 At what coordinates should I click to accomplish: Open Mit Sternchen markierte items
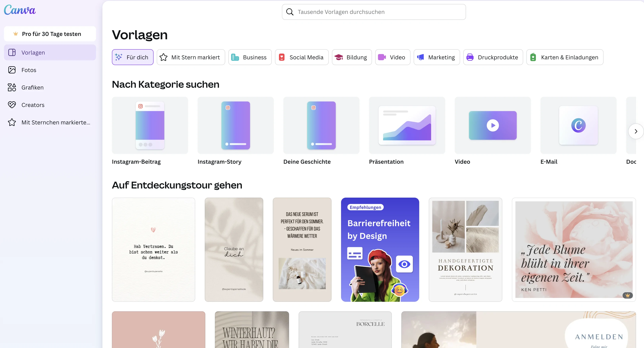[56, 122]
